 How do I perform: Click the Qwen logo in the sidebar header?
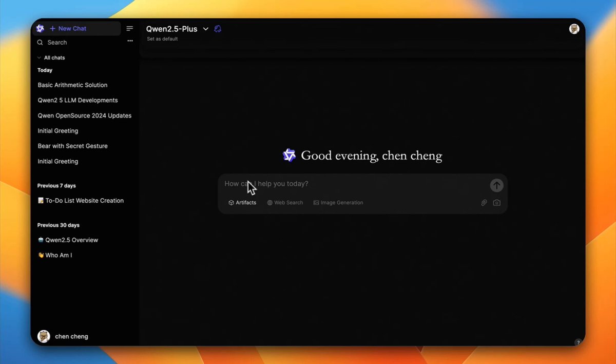pyautogui.click(x=40, y=29)
